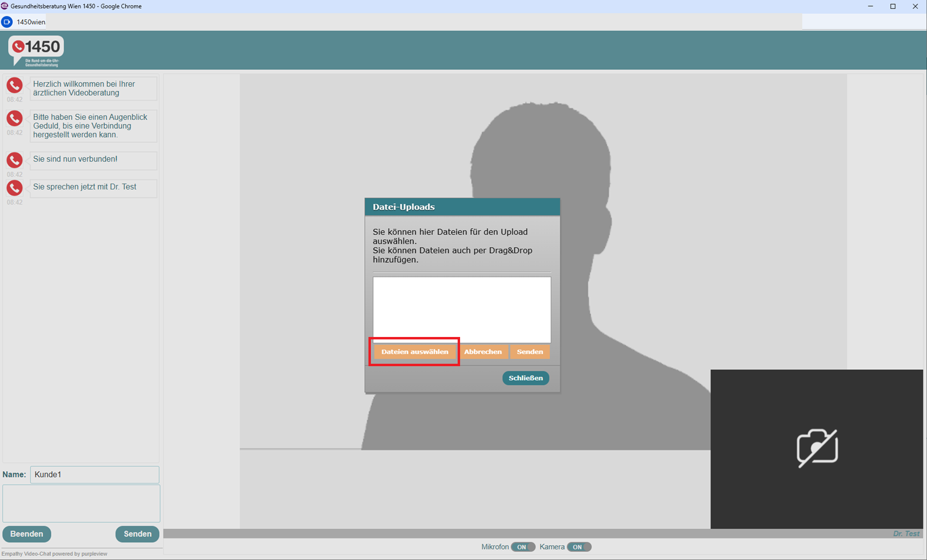End the session with 'Beenden'
Viewport: 927px width, 560px height.
pos(27,534)
